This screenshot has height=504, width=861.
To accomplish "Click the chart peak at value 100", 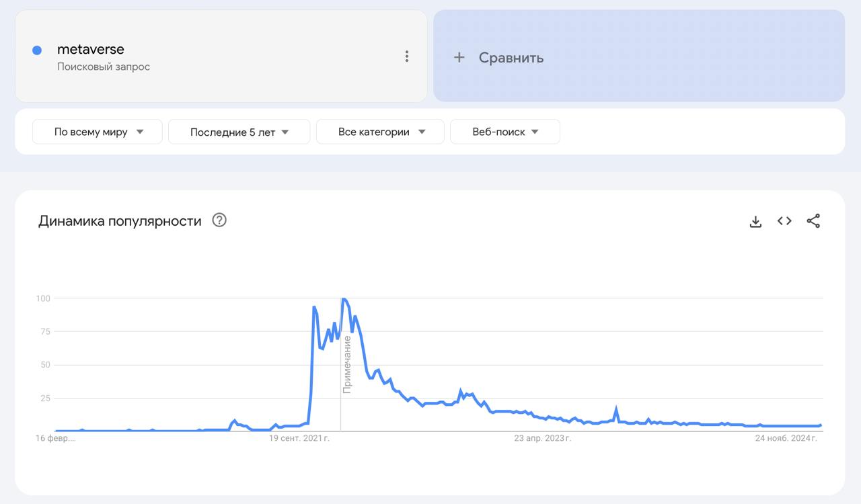I will [344, 298].
